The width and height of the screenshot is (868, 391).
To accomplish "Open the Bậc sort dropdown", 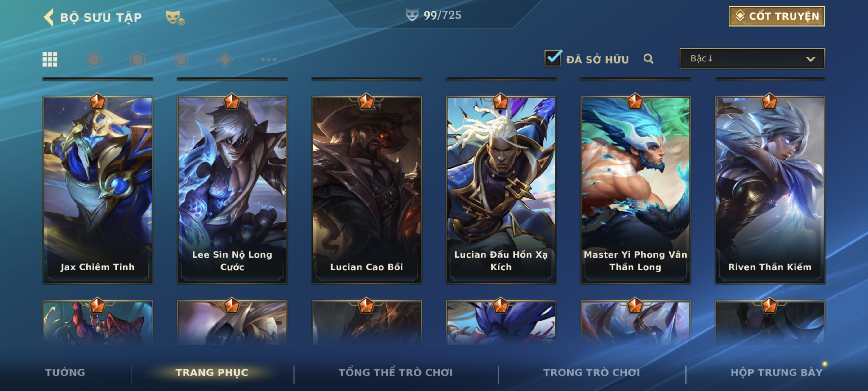I will tap(752, 59).
